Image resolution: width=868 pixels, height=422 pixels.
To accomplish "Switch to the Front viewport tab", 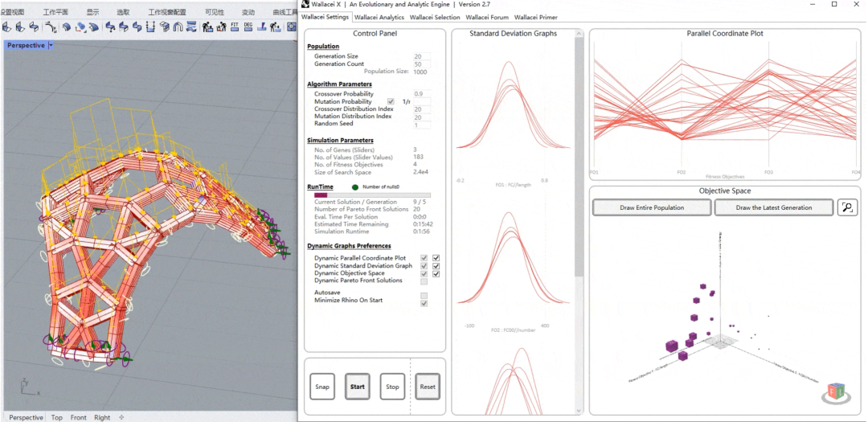I will pyautogui.click(x=79, y=417).
